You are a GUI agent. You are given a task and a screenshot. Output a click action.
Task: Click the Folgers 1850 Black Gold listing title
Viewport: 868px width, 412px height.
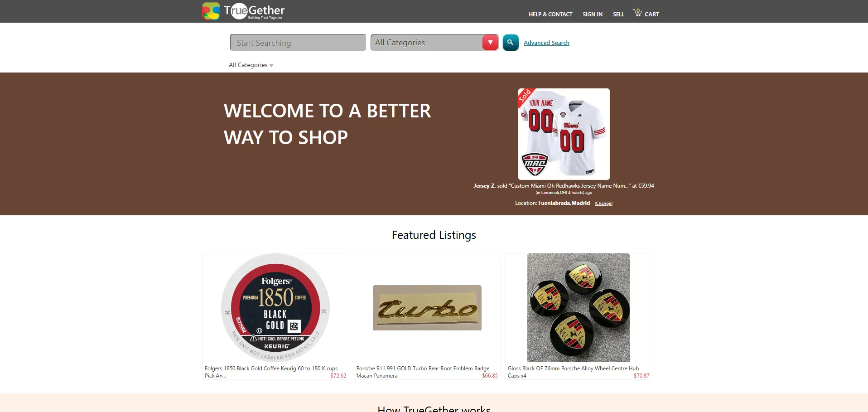(x=271, y=372)
